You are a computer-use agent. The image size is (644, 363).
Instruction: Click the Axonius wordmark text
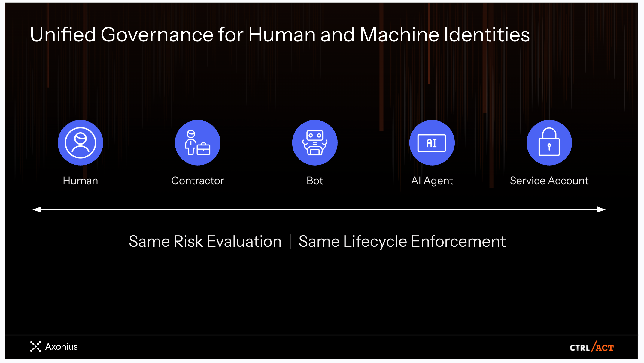(61, 346)
